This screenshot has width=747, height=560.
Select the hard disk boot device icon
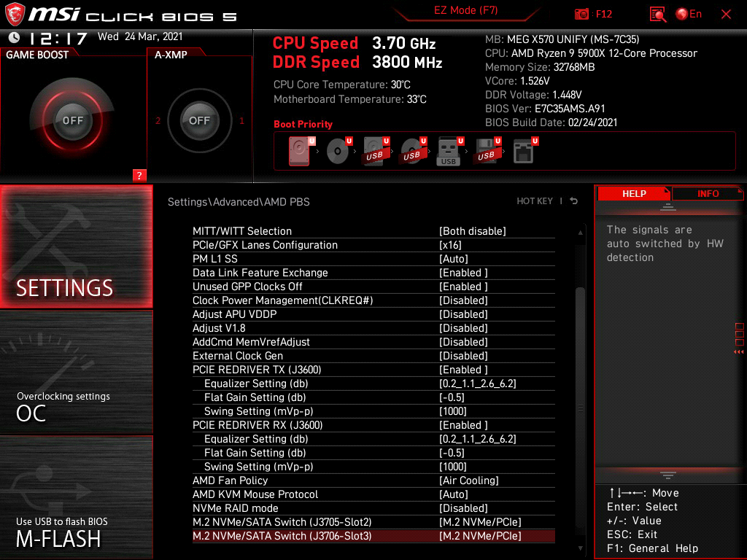tap(300, 151)
